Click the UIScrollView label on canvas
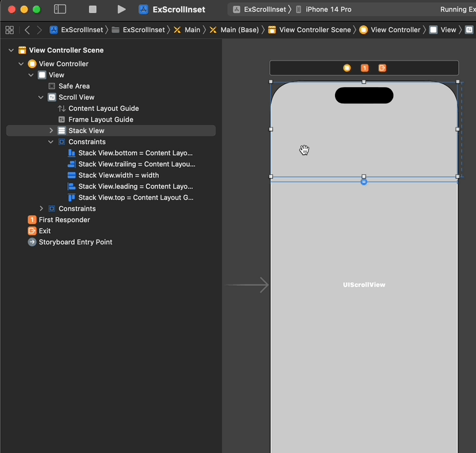The width and height of the screenshot is (476, 453). (x=364, y=285)
